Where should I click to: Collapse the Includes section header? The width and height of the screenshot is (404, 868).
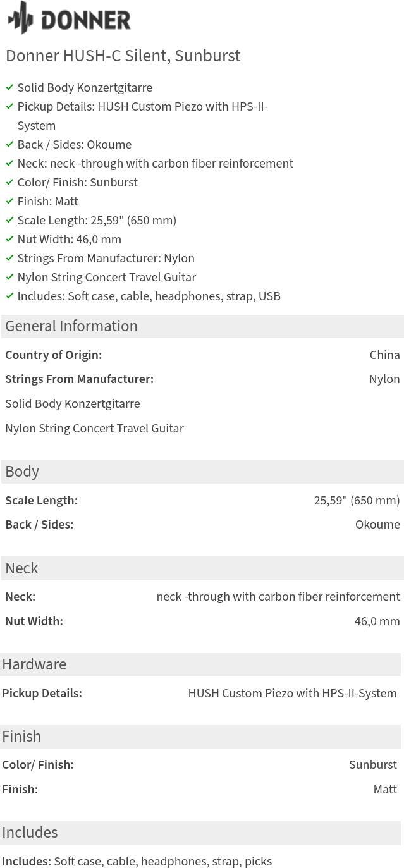tap(200, 833)
